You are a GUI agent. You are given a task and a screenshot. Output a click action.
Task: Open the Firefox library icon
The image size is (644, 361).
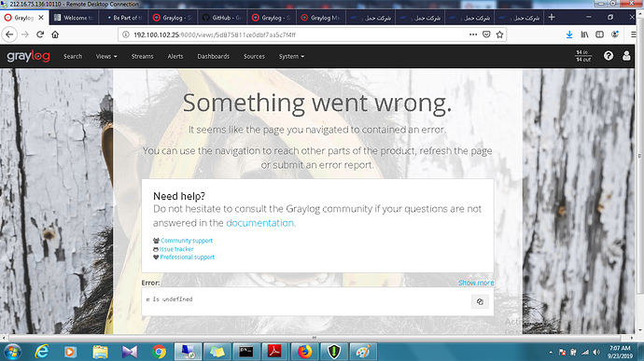[584, 35]
